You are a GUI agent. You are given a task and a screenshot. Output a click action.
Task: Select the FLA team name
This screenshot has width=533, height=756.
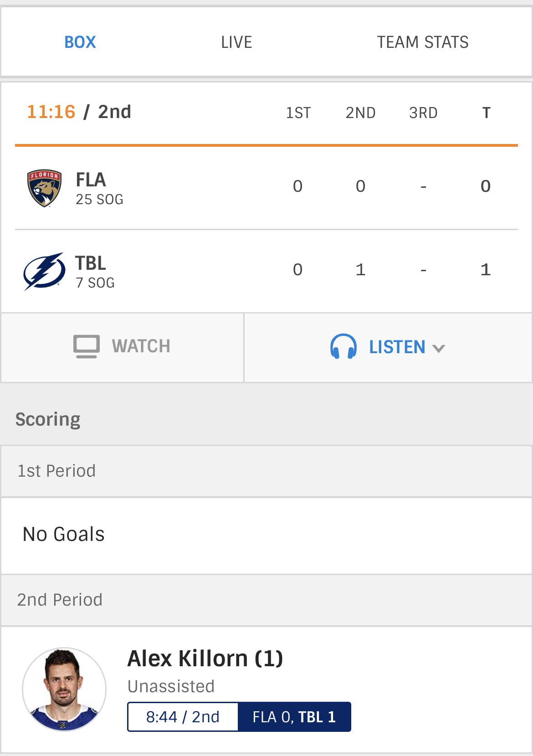click(91, 180)
